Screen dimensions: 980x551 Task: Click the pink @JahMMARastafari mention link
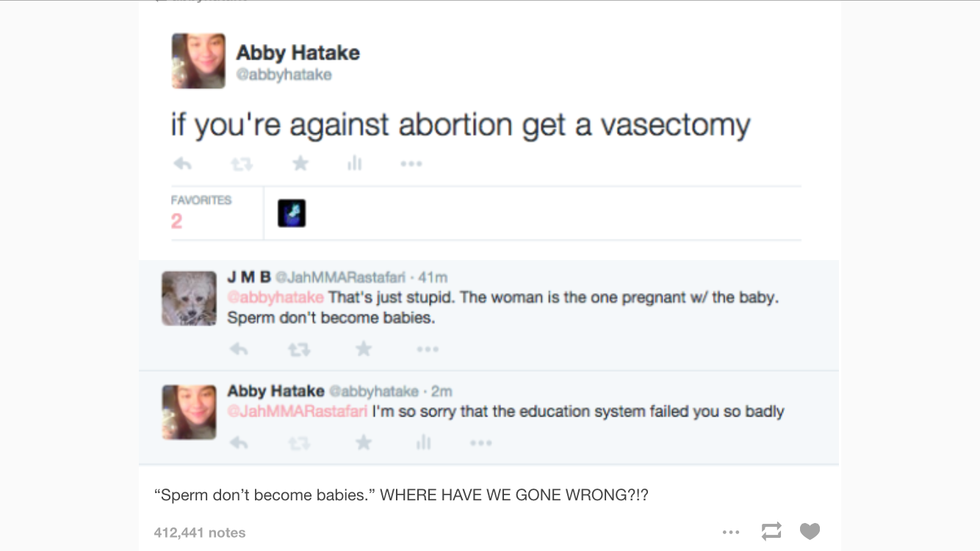(298, 411)
